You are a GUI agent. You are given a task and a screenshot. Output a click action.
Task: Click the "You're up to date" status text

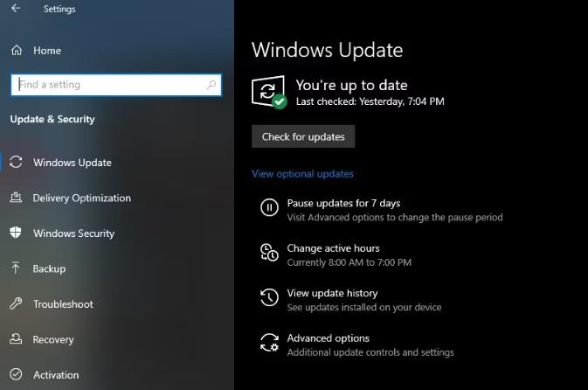pos(352,85)
